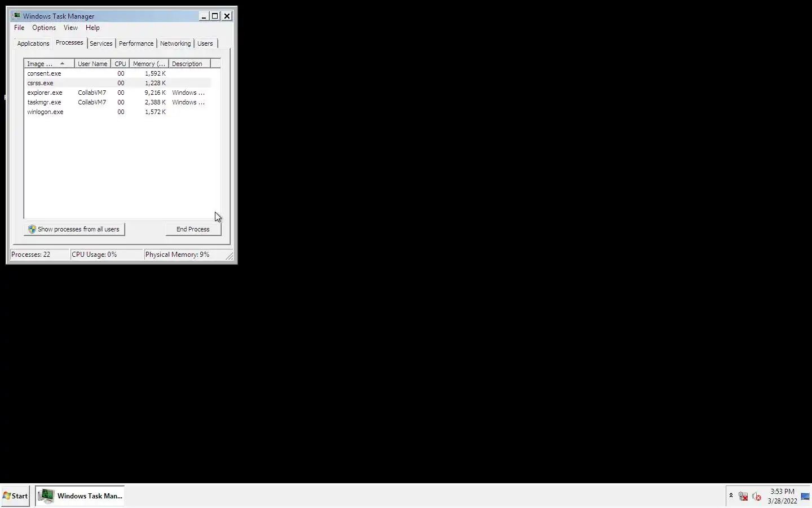Open the Options menu

coord(44,28)
